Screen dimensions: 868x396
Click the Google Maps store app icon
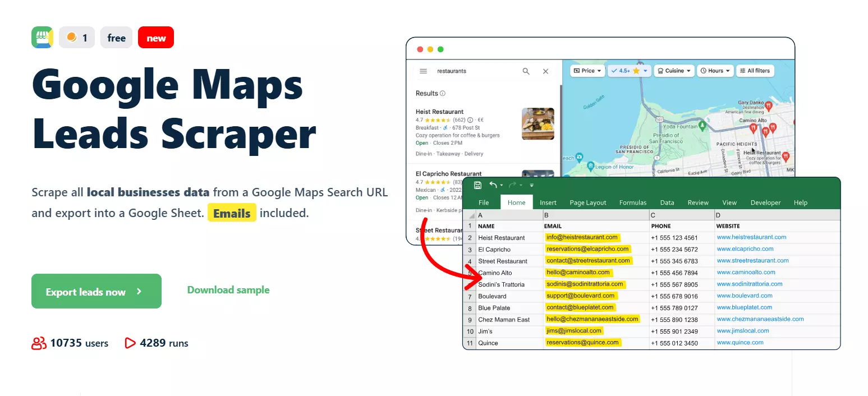click(x=43, y=38)
